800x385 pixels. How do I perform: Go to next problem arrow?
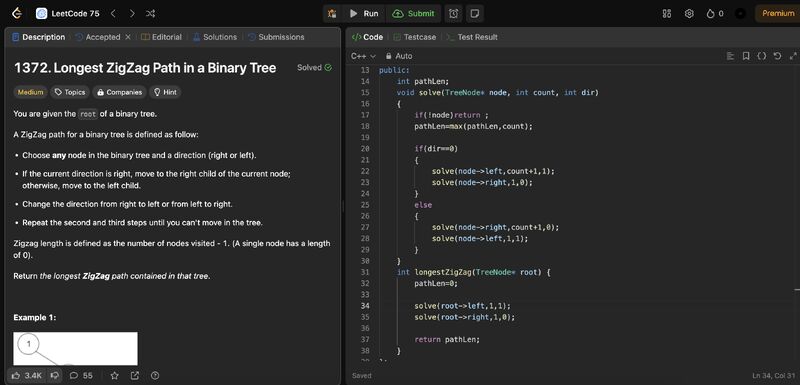(132, 14)
